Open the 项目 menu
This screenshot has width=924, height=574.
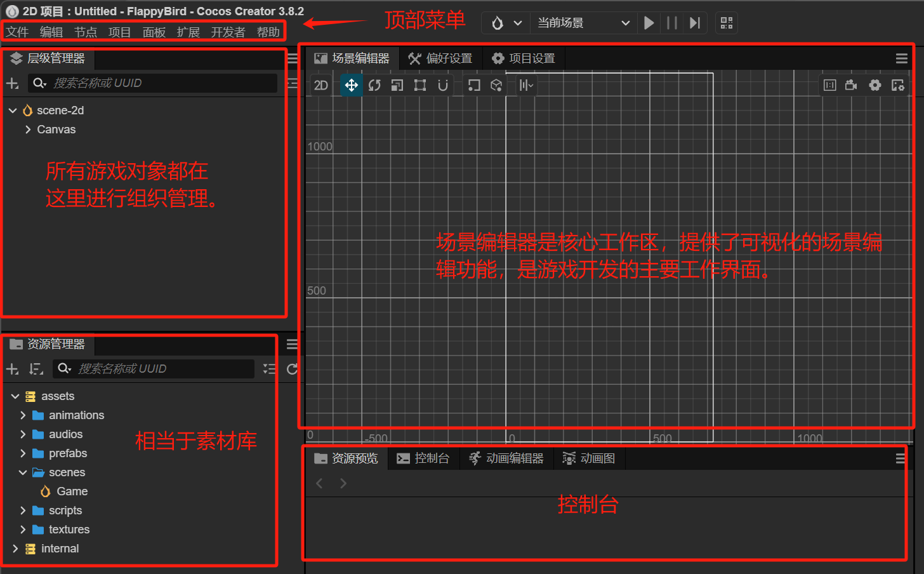(x=120, y=32)
